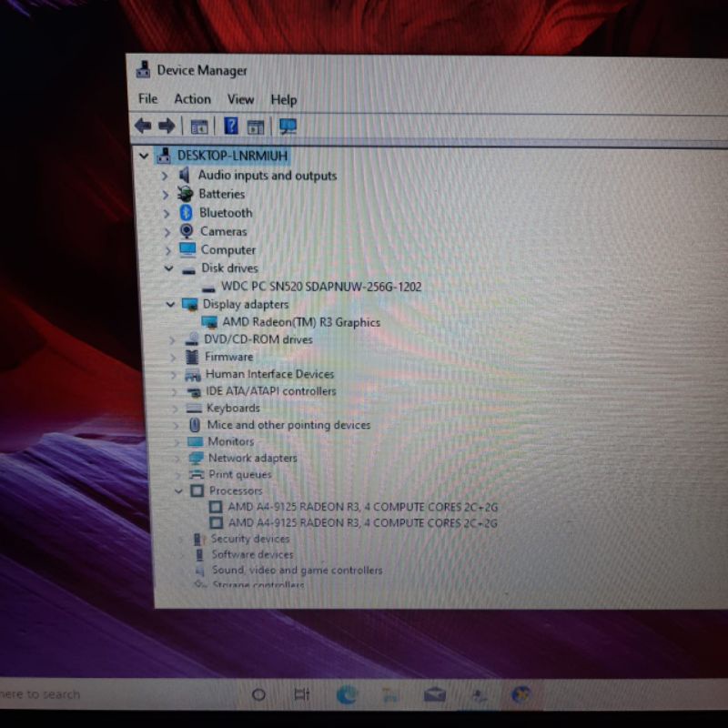Open the Properties toolbar icon

(x=199, y=126)
